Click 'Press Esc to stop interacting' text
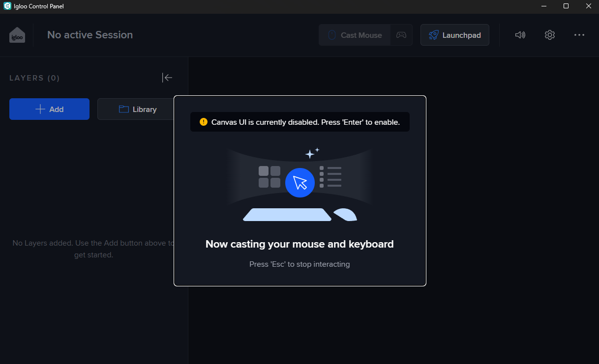 click(x=299, y=264)
